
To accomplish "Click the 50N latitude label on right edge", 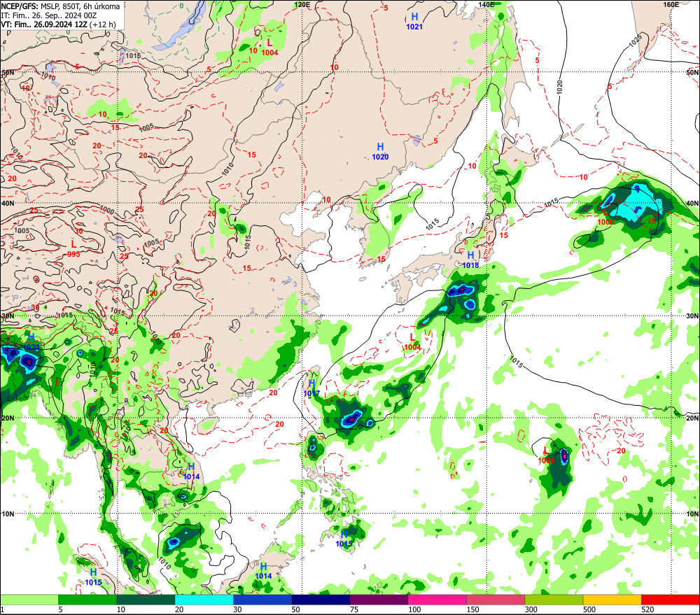I will point(692,72).
